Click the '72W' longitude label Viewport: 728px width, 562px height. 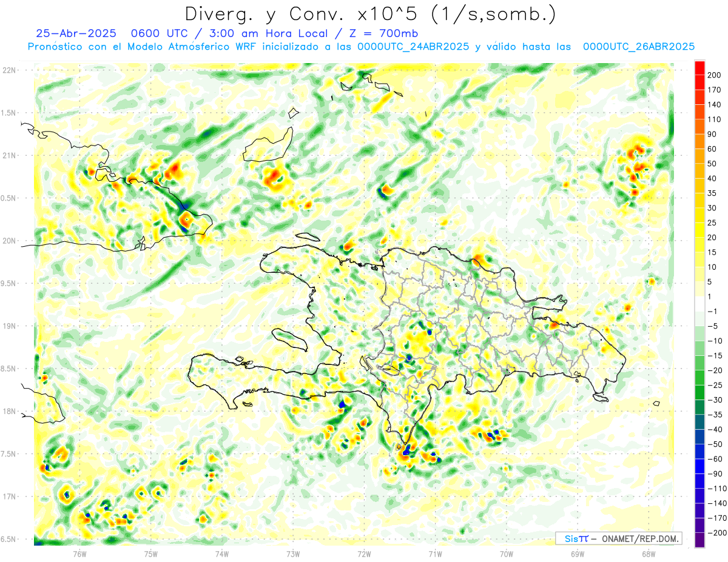(364, 553)
